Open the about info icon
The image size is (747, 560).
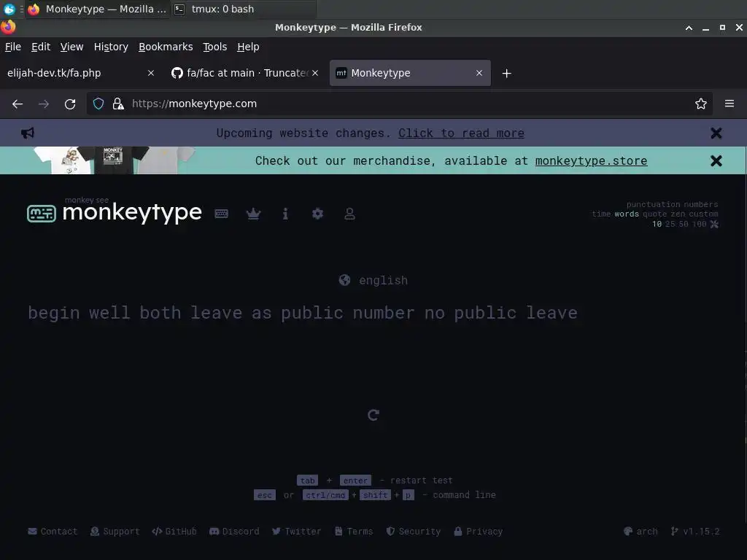coord(285,214)
